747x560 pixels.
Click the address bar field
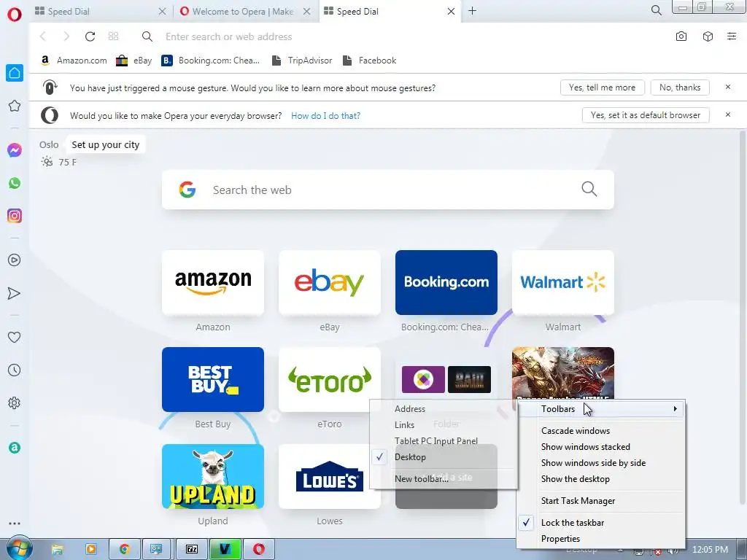pos(405,36)
